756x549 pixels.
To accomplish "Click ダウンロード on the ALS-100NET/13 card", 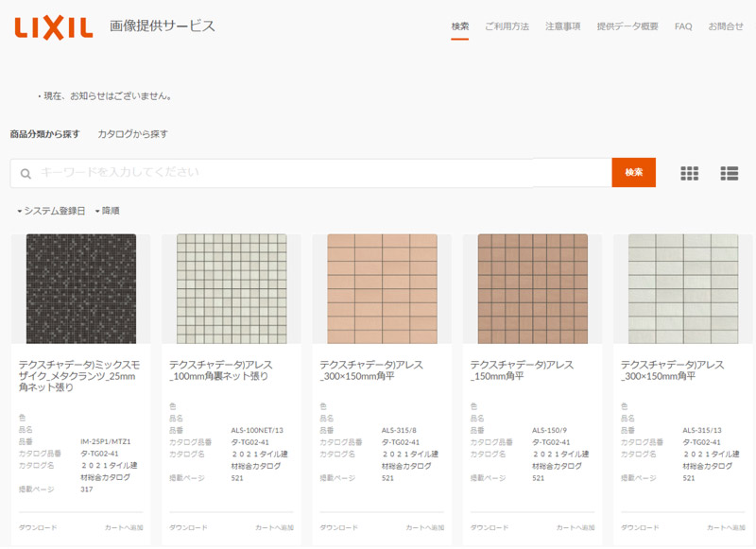I will (188, 528).
